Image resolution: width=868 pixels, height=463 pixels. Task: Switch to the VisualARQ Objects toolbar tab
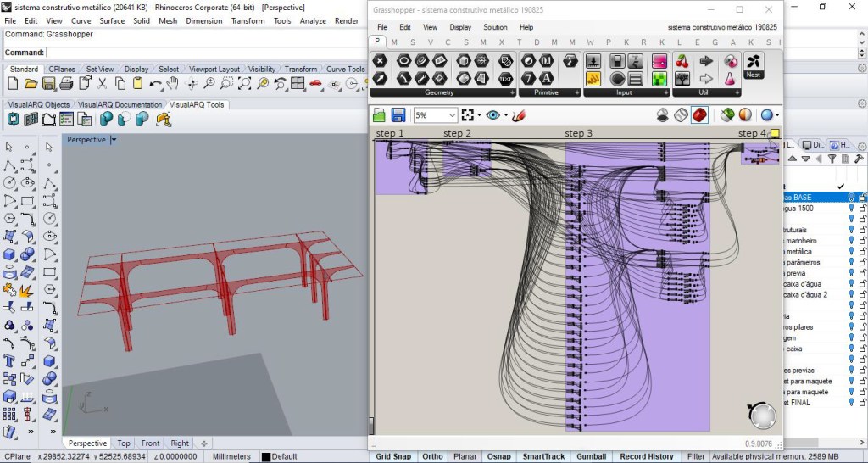(x=39, y=104)
